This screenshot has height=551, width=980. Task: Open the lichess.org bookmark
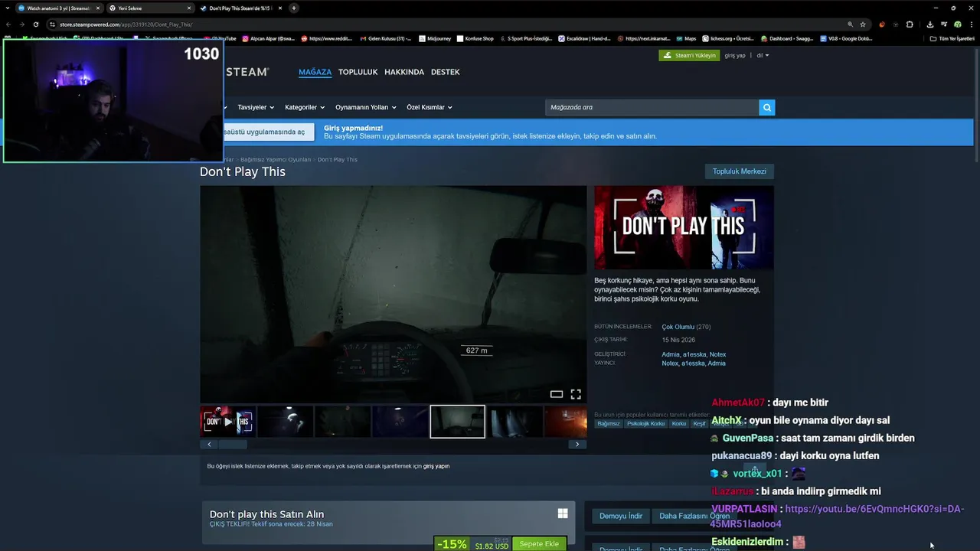[728, 38]
